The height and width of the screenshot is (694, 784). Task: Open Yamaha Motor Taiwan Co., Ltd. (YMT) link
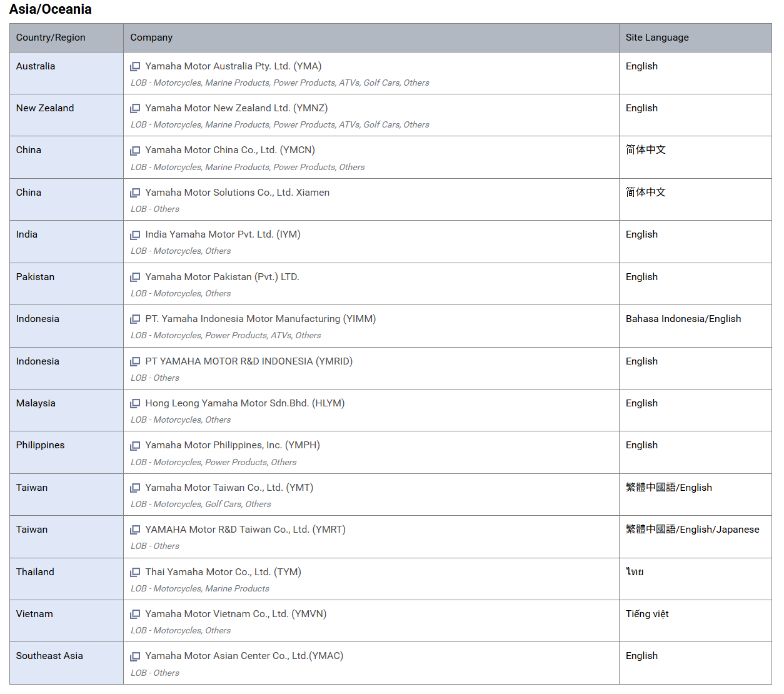(x=229, y=488)
